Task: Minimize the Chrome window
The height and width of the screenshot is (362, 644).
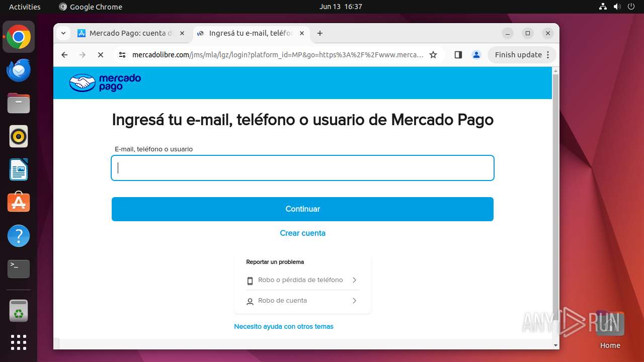Action: (x=508, y=33)
